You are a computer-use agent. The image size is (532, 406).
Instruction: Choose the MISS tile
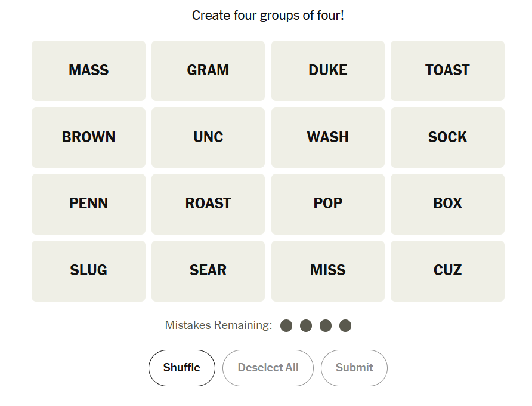[328, 270]
